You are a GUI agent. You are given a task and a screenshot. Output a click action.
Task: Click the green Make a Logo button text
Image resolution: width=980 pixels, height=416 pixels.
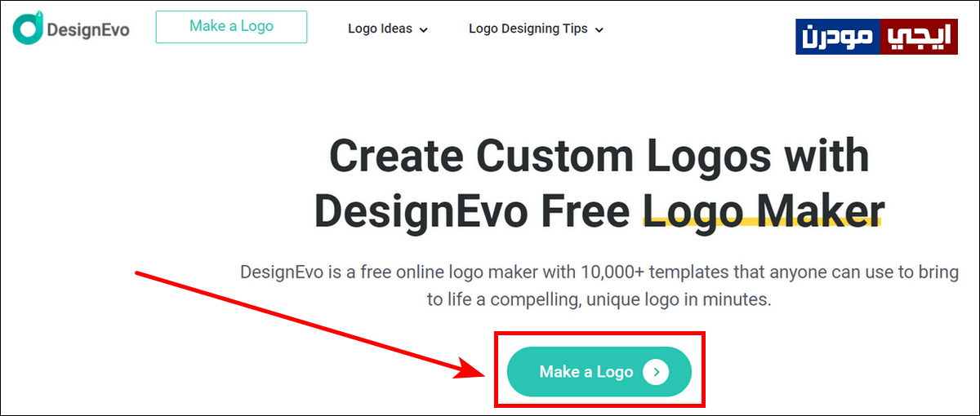[x=586, y=372]
